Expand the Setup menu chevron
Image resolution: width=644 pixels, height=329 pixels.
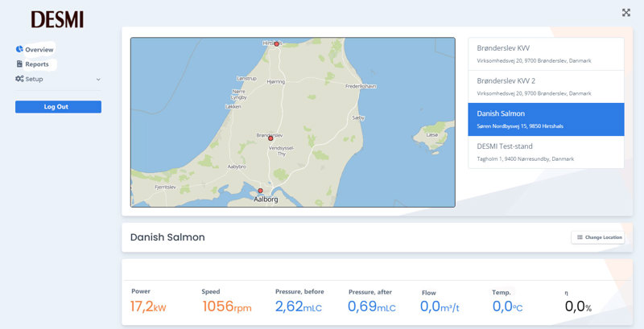click(98, 80)
